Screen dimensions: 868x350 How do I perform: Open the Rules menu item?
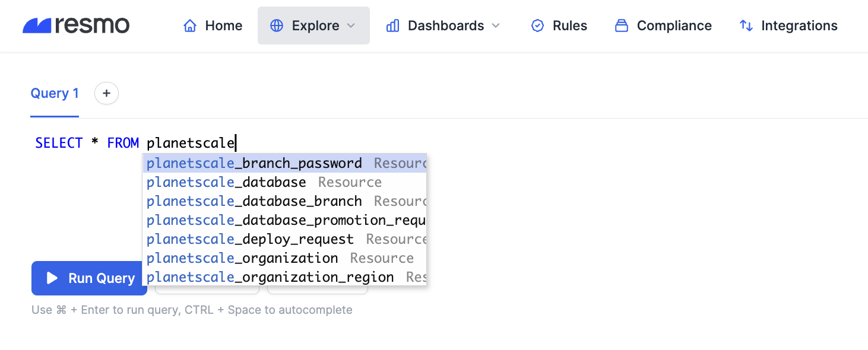pyautogui.click(x=569, y=26)
